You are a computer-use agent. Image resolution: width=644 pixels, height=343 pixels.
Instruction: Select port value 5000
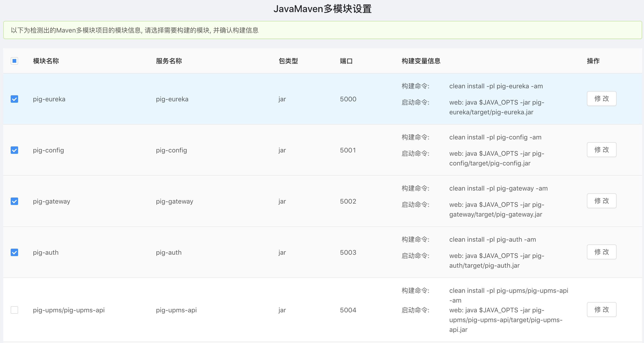click(348, 99)
